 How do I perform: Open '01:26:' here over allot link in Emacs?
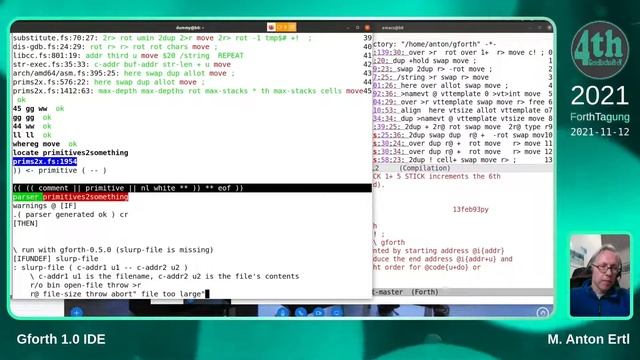tap(385, 86)
